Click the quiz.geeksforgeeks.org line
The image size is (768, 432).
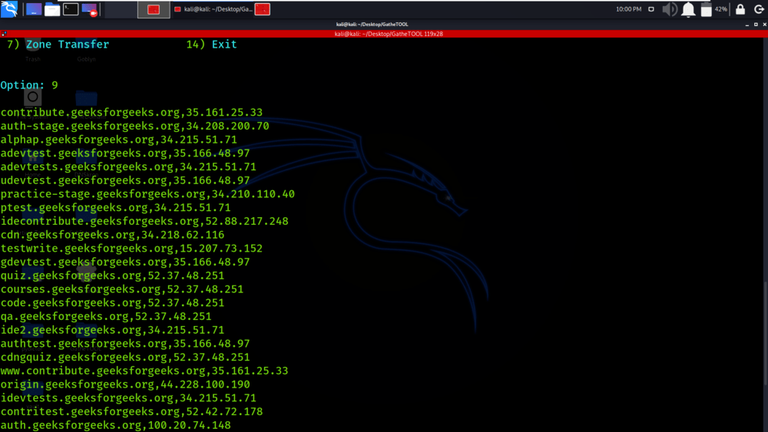pos(112,276)
